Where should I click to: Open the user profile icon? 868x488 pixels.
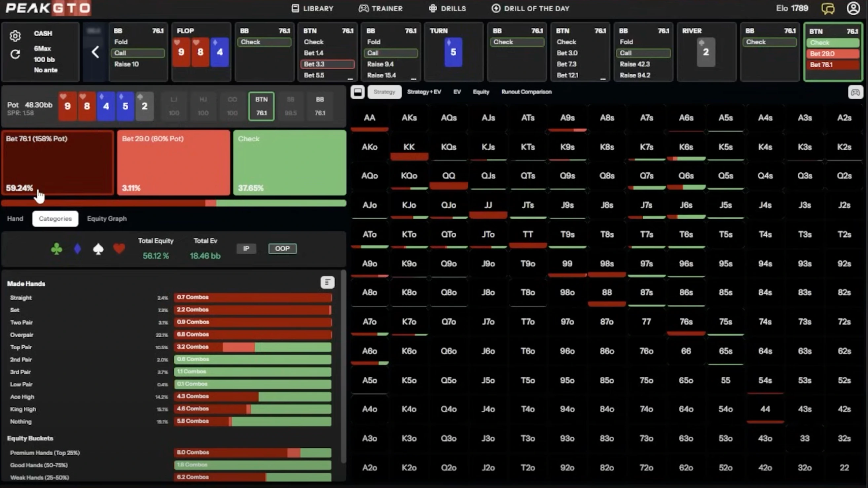click(x=853, y=9)
